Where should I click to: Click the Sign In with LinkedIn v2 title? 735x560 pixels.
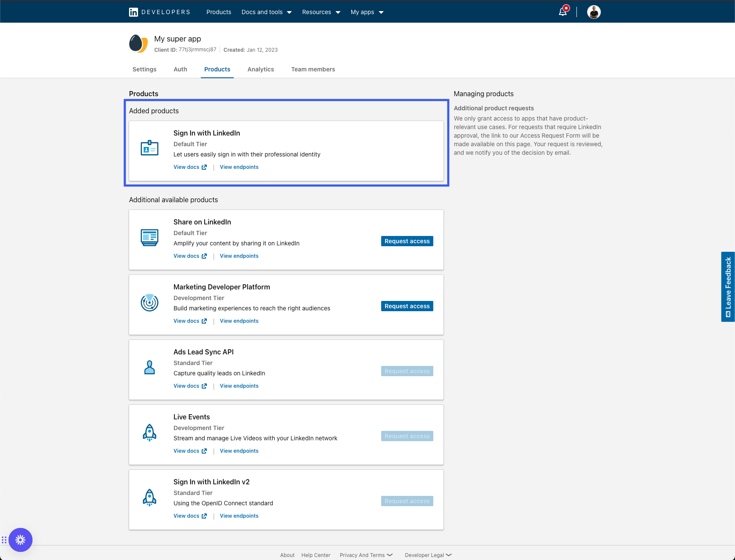(x=212, y=482)
